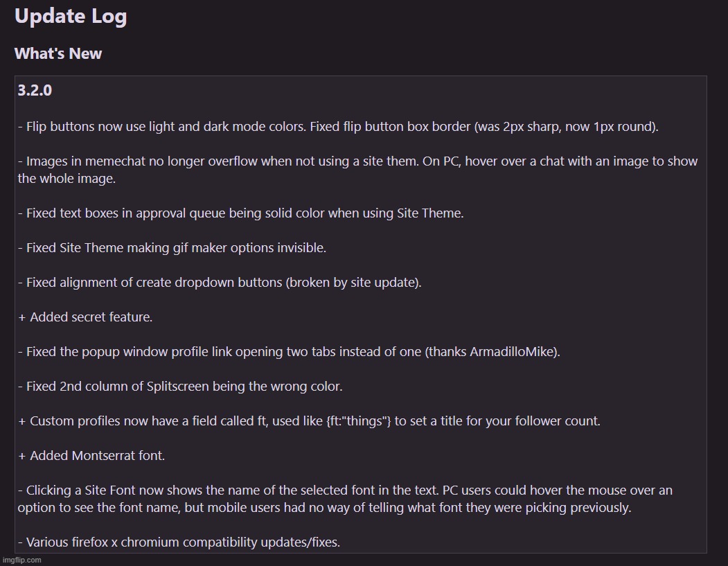Click the approval queue text boxes fix entry
Screen dimensions: 728x566
point(240,213)
